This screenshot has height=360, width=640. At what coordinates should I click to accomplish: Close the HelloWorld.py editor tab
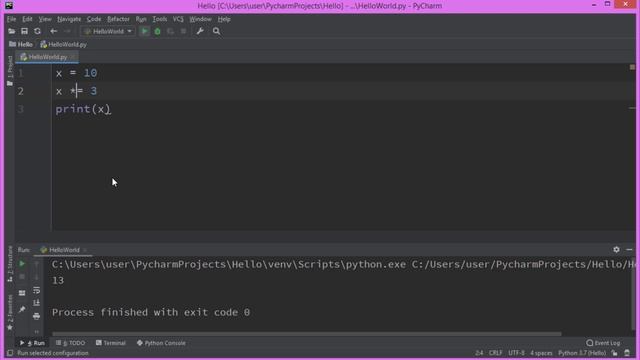73,57
